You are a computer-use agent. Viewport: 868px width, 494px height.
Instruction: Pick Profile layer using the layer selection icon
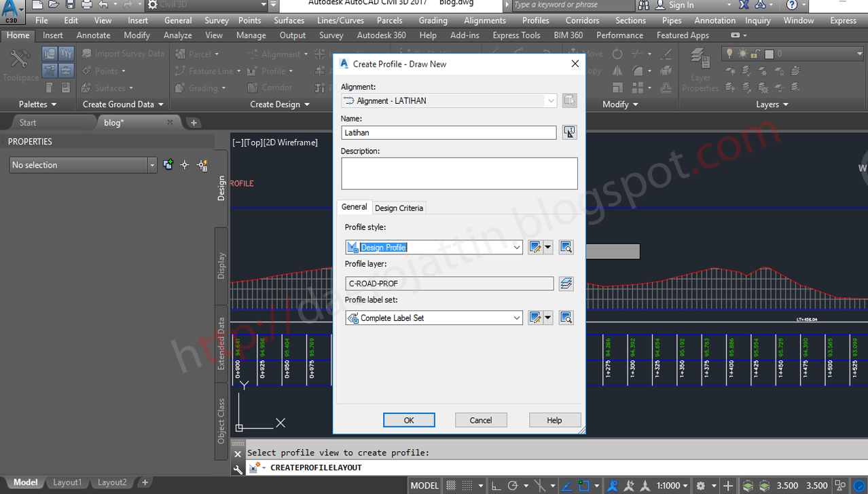[566, 284]
